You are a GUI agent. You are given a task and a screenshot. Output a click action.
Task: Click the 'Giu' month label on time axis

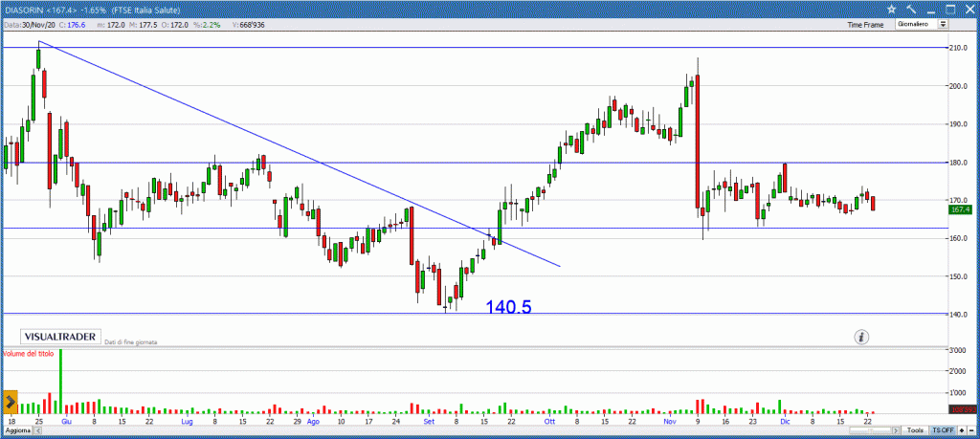coord(66,422)
